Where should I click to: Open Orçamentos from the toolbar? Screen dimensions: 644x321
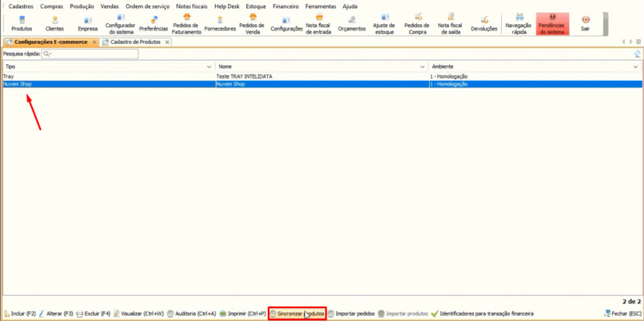(x=352, y=24)
